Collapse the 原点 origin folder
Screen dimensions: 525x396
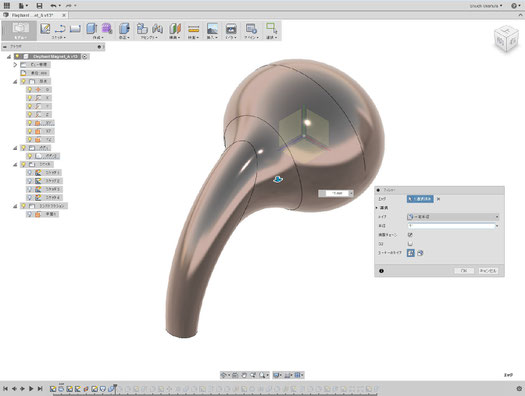[15, 81]
